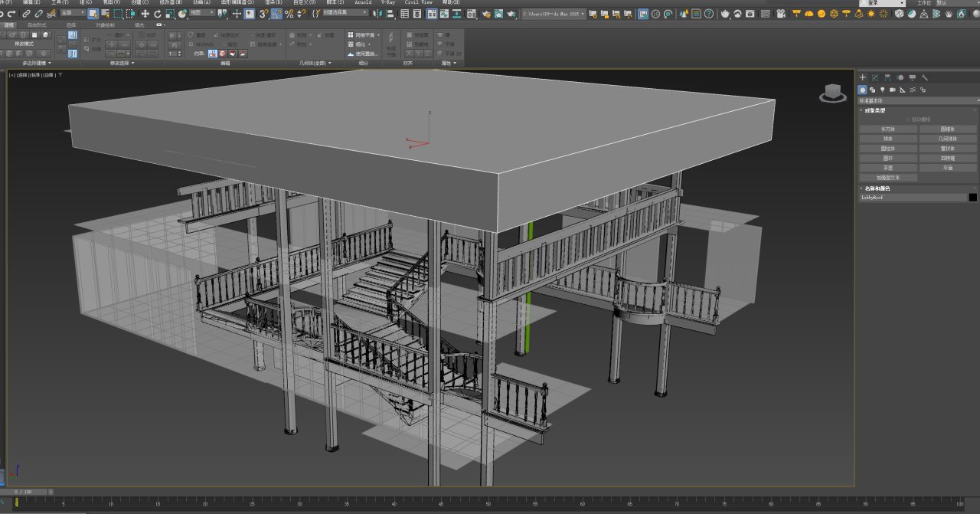Image resolution: width=980 pixels, height=514 pixels.
Task: Click the 长方体 box primitive button
Action: [887, 129]
